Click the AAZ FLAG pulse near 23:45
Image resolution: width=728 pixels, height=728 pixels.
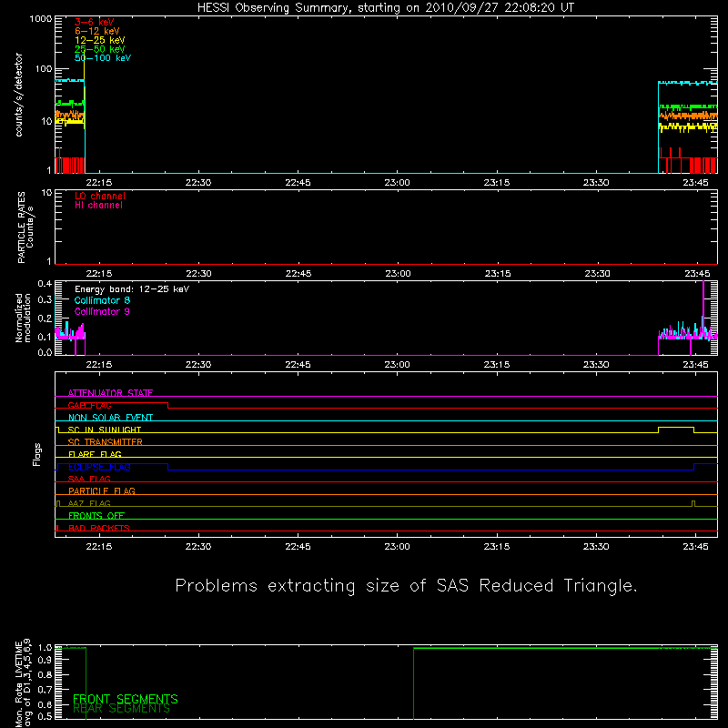coord(693,503)
